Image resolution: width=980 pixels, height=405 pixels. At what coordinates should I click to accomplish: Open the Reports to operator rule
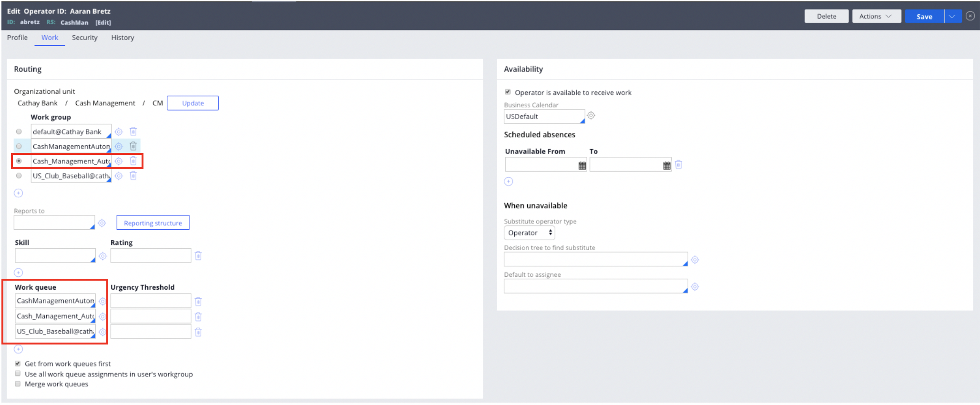point(102,223)
